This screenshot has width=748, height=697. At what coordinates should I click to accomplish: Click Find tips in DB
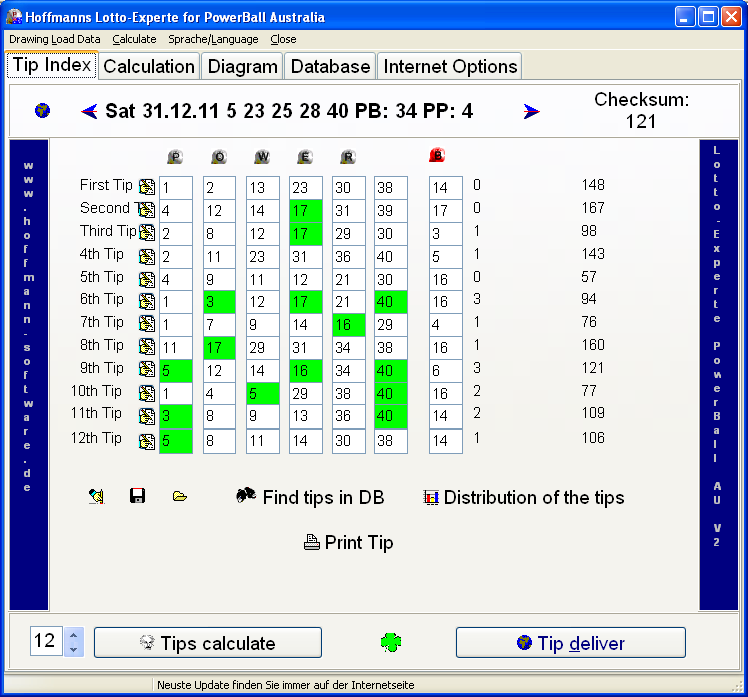pyautogui.click(x=311, y=497)
